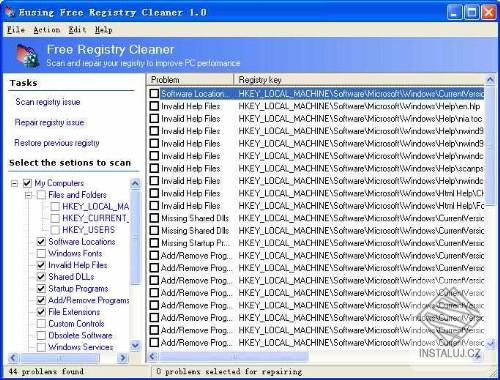500x380 pixels.
Task: Check the Invalid Help Files scanps row
Action: click(x=154, y=168)
